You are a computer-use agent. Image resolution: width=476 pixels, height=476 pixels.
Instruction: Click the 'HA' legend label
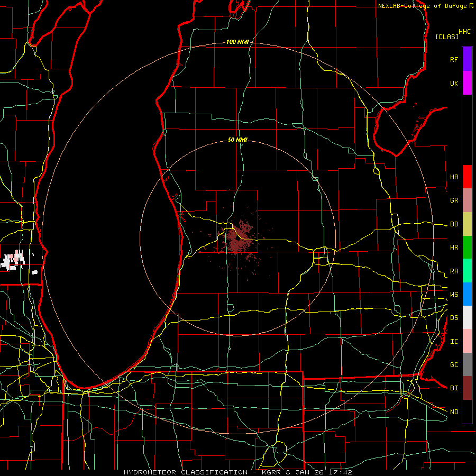coord(454,177)
